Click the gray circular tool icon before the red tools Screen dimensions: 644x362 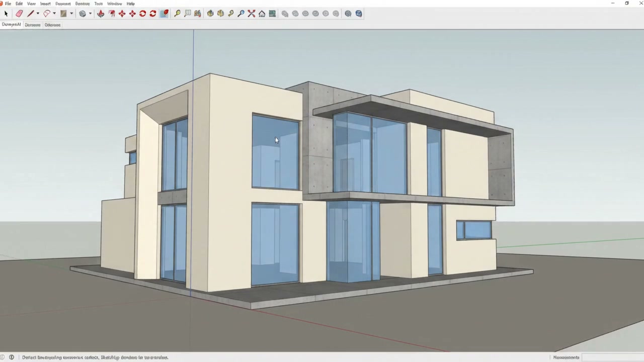point(83,14)
